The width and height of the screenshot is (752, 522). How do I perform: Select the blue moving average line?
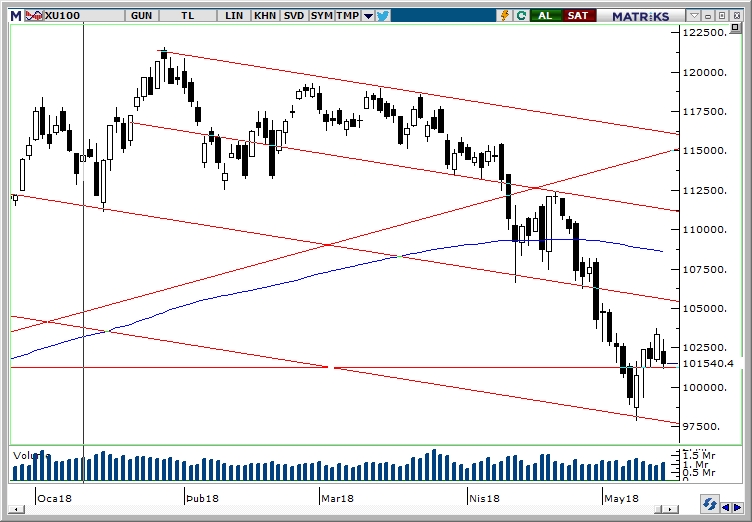point(336,270)
